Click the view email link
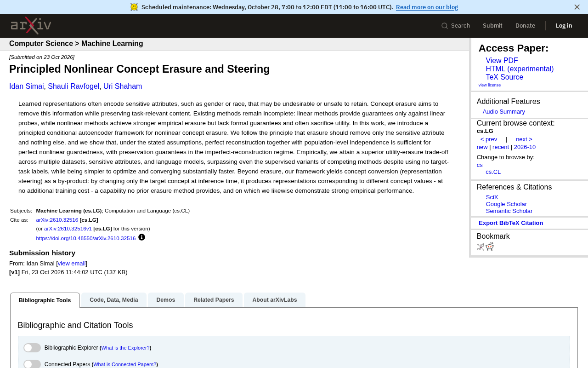The width and height of the screenshot is (588, 368). click(72, 264)
